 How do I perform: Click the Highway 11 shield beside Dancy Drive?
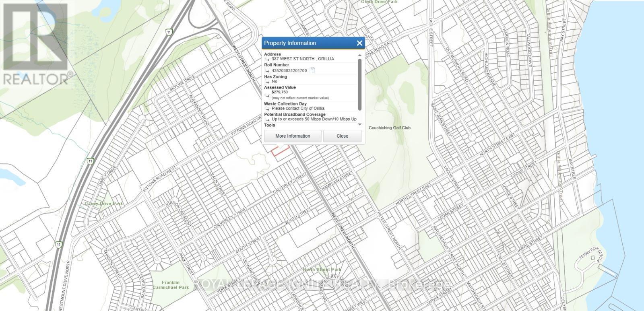[90, 161]
